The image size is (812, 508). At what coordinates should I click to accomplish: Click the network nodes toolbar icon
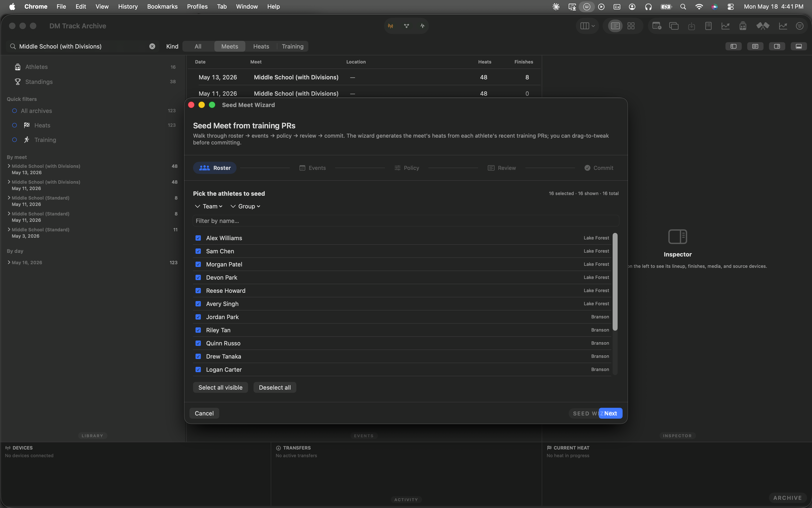coord(406,26)
